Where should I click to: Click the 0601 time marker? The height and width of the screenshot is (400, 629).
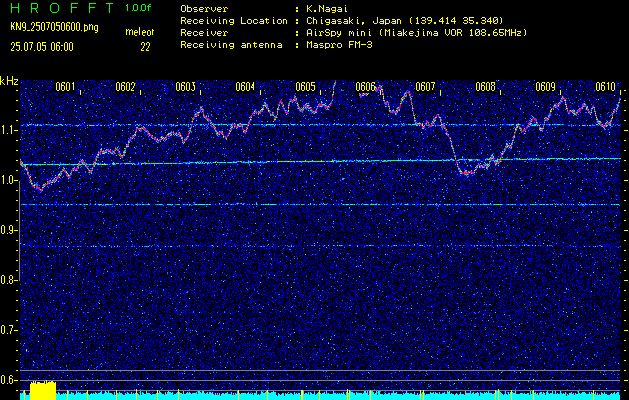pos(65,87)
